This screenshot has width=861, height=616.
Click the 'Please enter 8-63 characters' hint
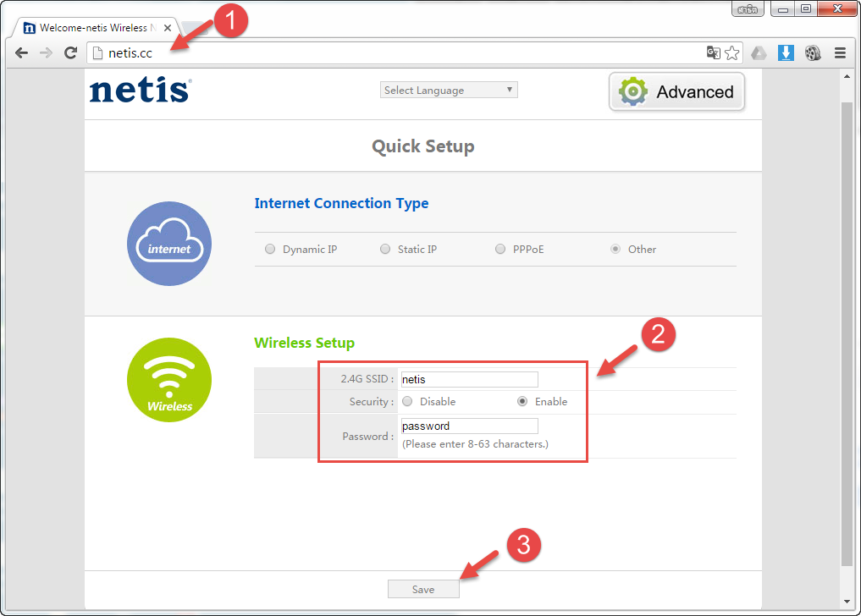pyautogui.click(x=475, y=444)
